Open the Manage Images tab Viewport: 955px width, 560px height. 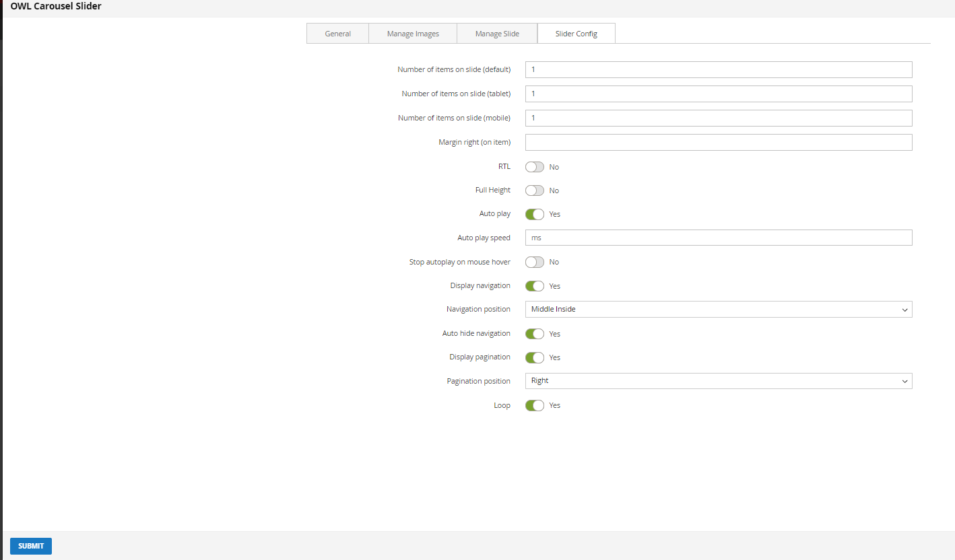pos(413,34)
